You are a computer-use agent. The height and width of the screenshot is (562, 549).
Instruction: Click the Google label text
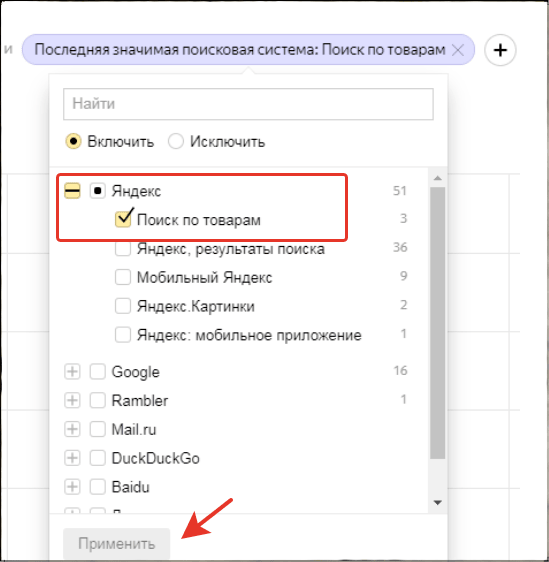pyautogui.click(x=135, y=372)
